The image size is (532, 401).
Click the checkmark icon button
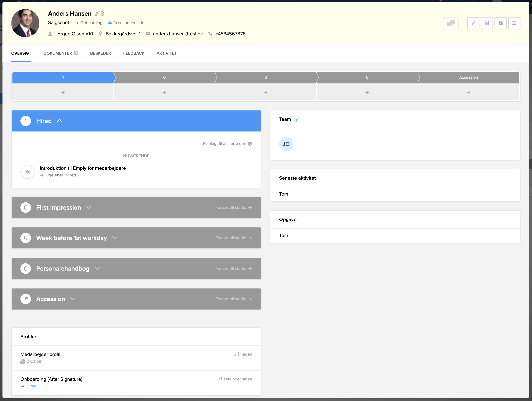[x=473, y=23]
